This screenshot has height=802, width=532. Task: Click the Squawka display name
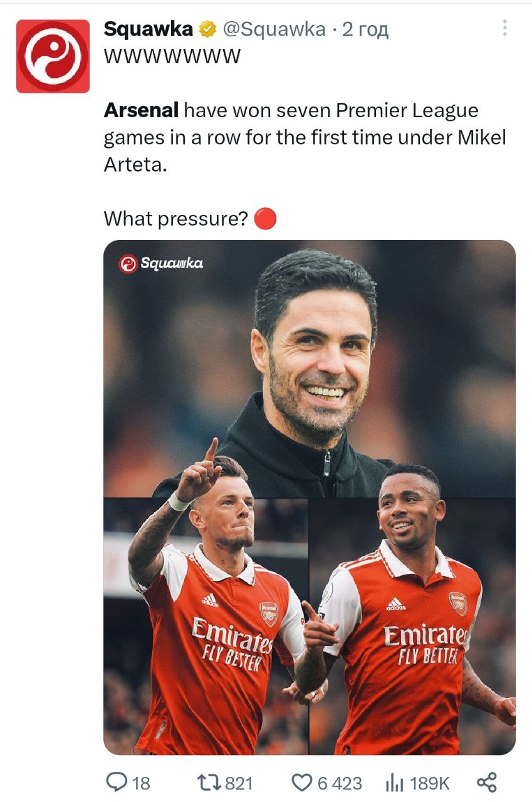click(x=148, y=29)
